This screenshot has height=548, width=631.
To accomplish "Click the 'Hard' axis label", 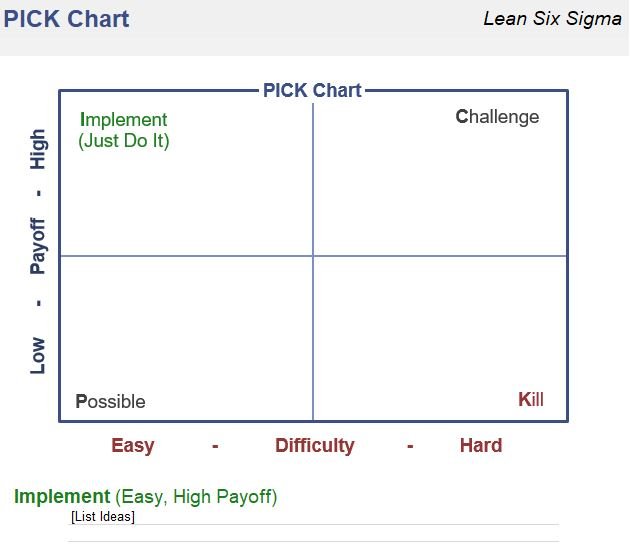I will (x=481, y=445).
